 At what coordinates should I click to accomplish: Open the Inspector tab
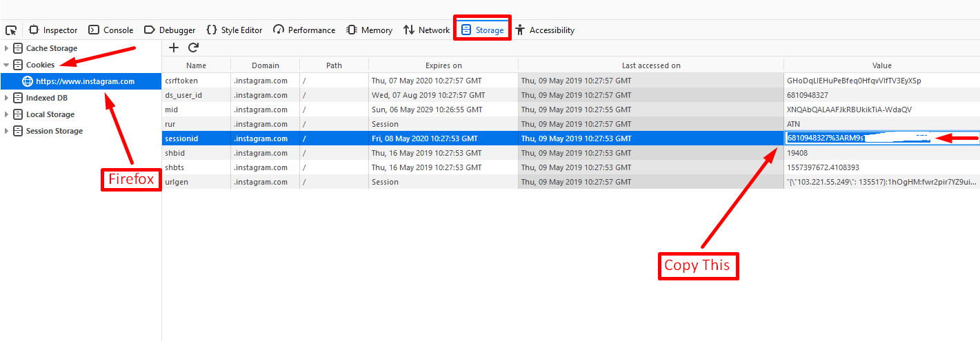pos(54,30)
